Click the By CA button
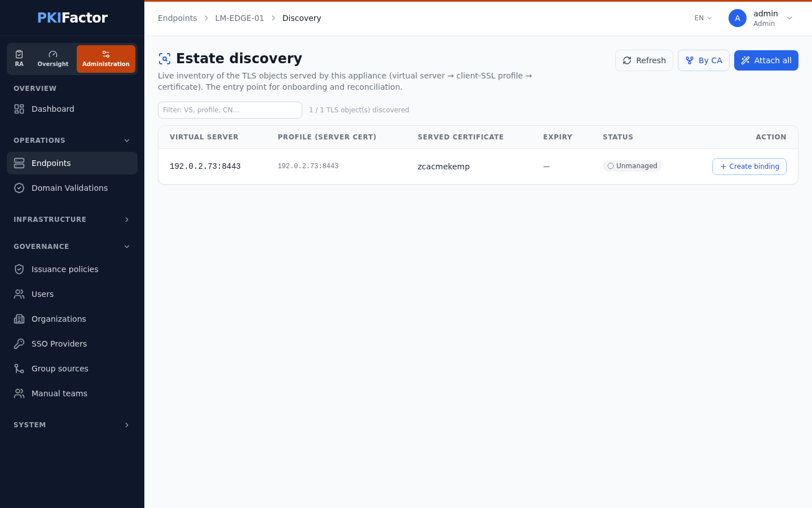The height and width of the screenshot is (508, 812). click(x=704, y=60)
